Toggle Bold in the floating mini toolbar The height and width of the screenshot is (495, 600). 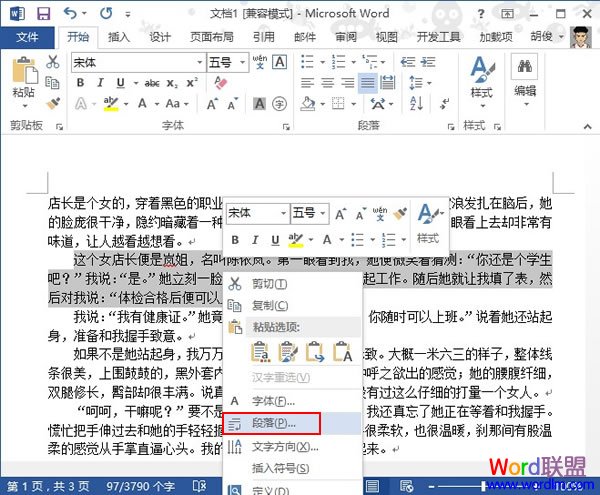[236, 240]
